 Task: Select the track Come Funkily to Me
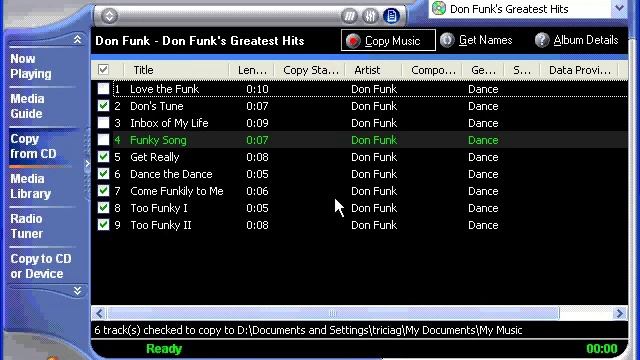(177, 191)
